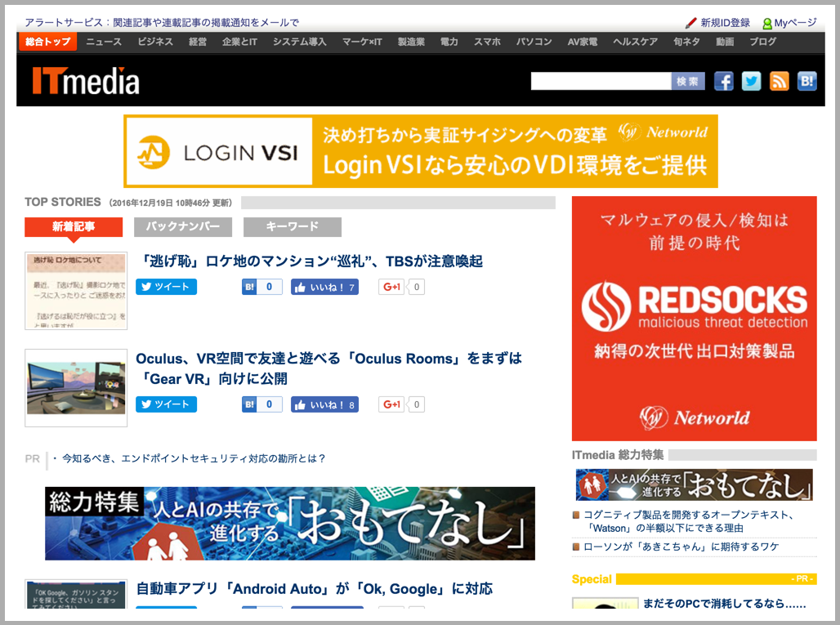Open the ヘルスケア nav item
The image size is (840, 625).
pos(636,42)
